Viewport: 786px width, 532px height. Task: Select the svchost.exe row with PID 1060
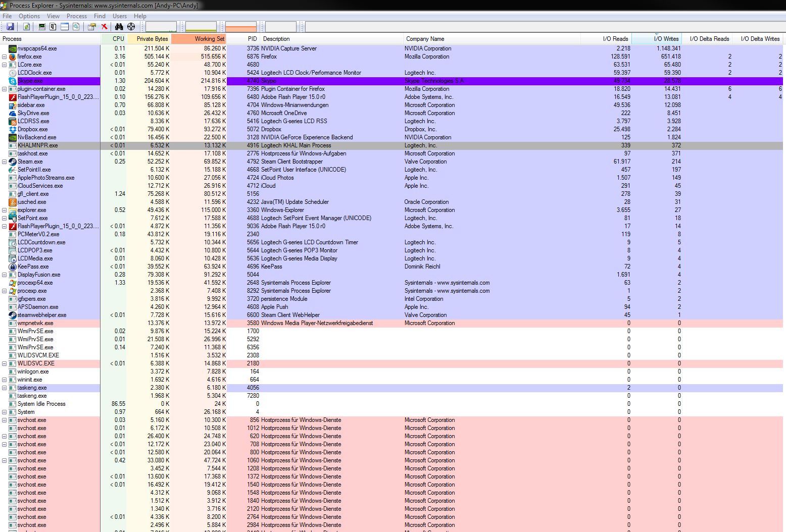coord(391,460)
